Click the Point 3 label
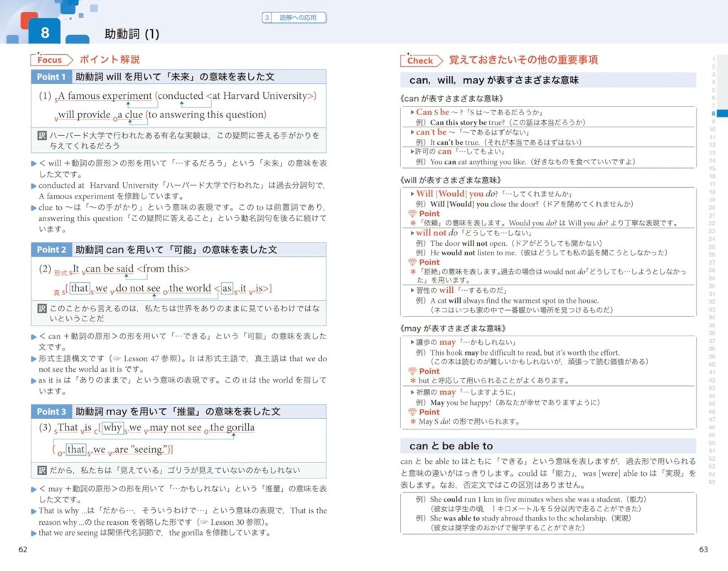 (51, 411)
